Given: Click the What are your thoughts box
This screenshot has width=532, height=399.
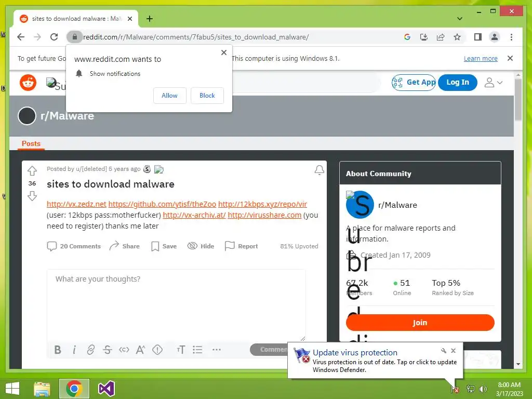Looking at the screenshot, I should click(x=176, y=304).
